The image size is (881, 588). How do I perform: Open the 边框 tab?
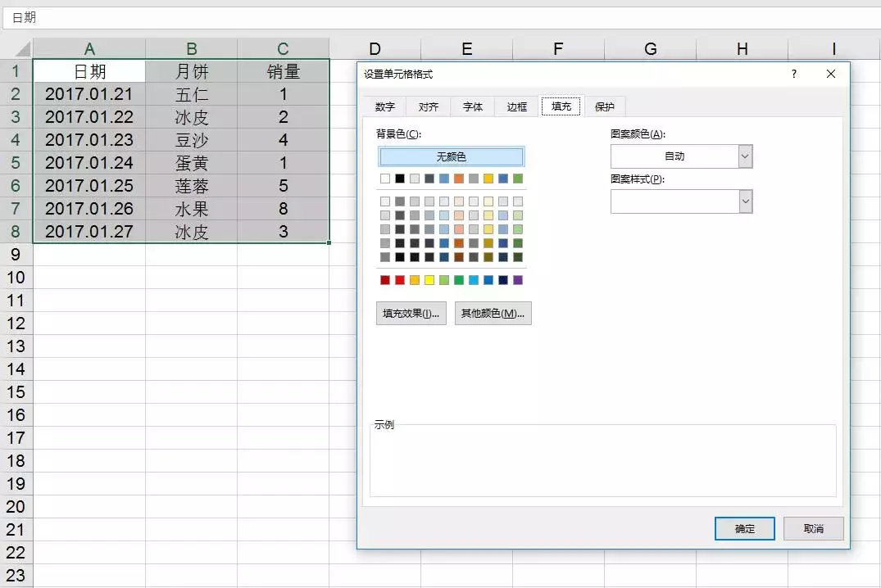pyautogui.click(x=517, y=106)
